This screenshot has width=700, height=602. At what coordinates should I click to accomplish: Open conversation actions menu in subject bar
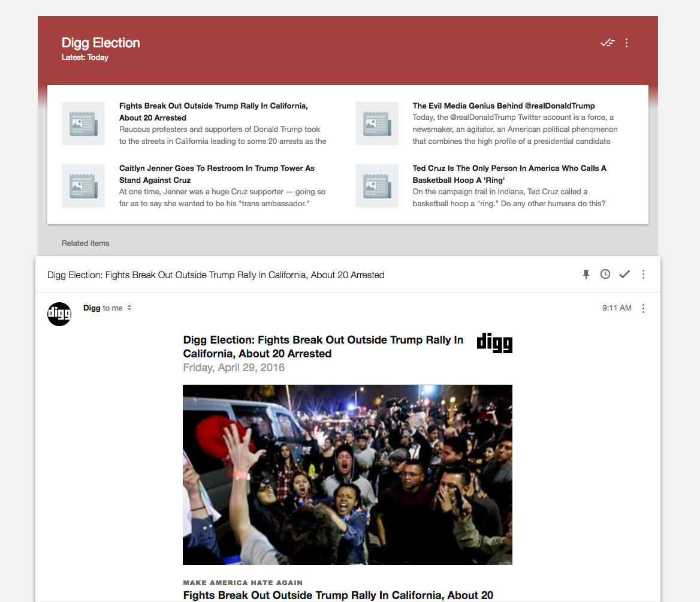point(643,274)
